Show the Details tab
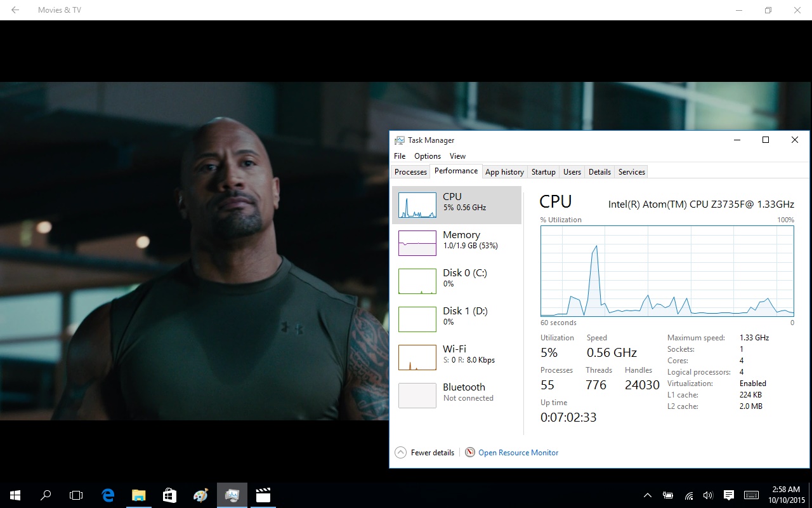 (599, 172)
